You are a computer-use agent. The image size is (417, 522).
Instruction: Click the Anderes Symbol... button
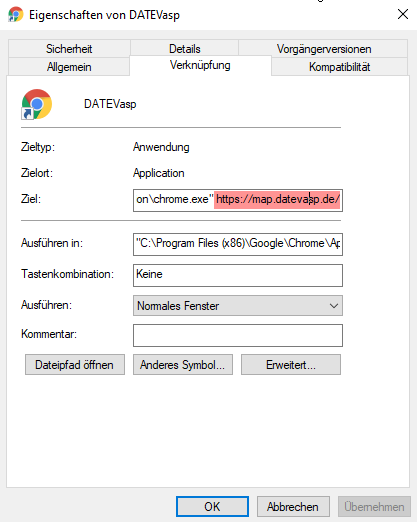pos(183,365)
